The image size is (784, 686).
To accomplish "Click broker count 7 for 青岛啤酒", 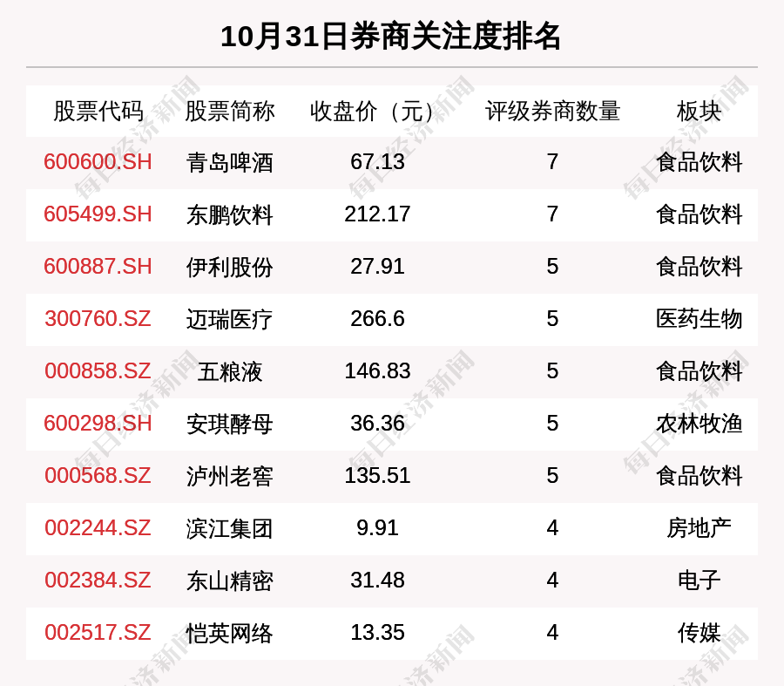I will [x=552, y=162].
